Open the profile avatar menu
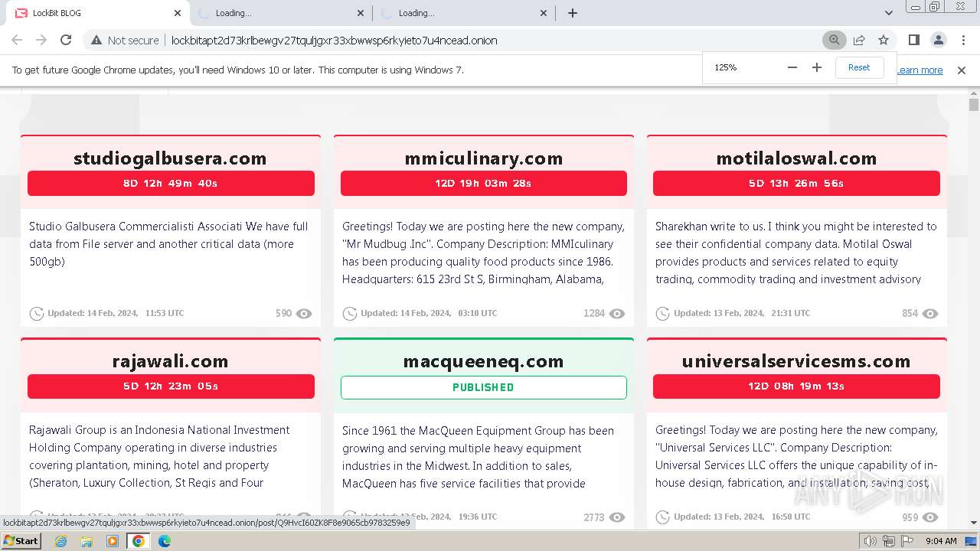 click(x=939, y=41)
